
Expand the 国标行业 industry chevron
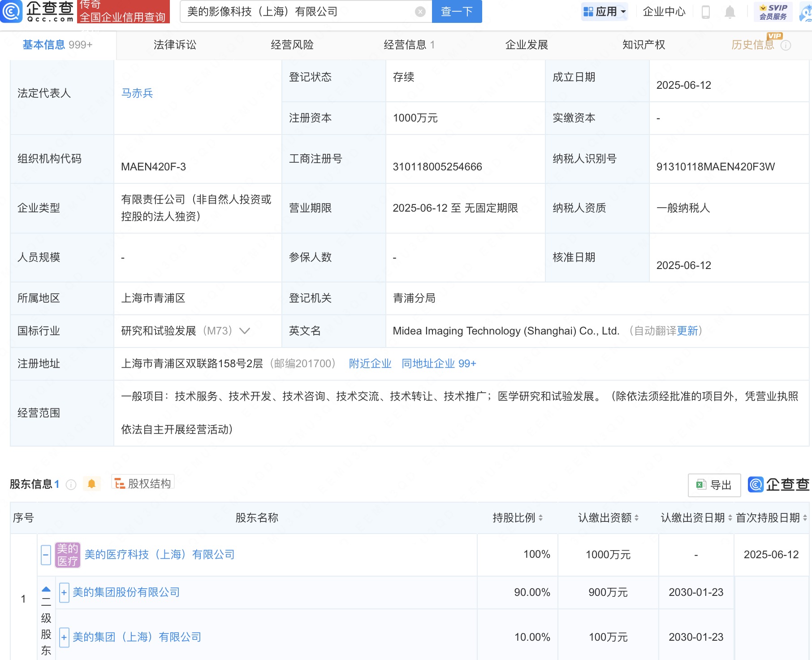coord(245,331)
